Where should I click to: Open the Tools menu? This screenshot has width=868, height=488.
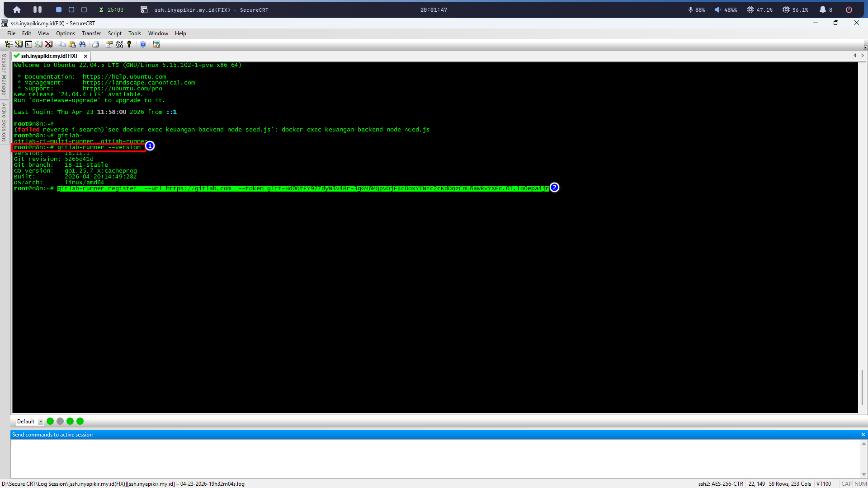point(135,33)
